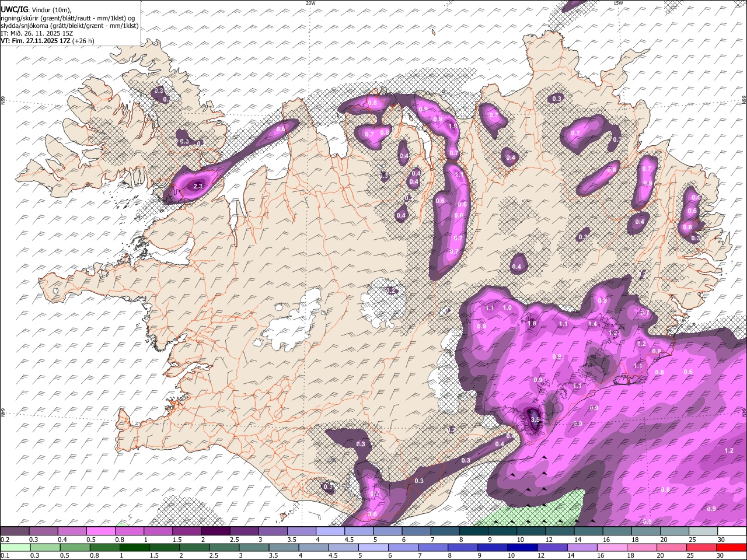Click the 7 label in the upper legend row

click(432, 540)
